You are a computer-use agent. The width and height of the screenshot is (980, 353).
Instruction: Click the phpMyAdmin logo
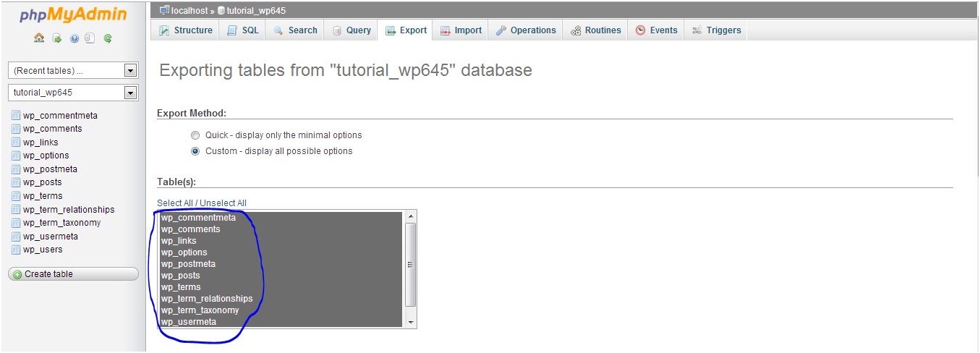pos(73,15)
